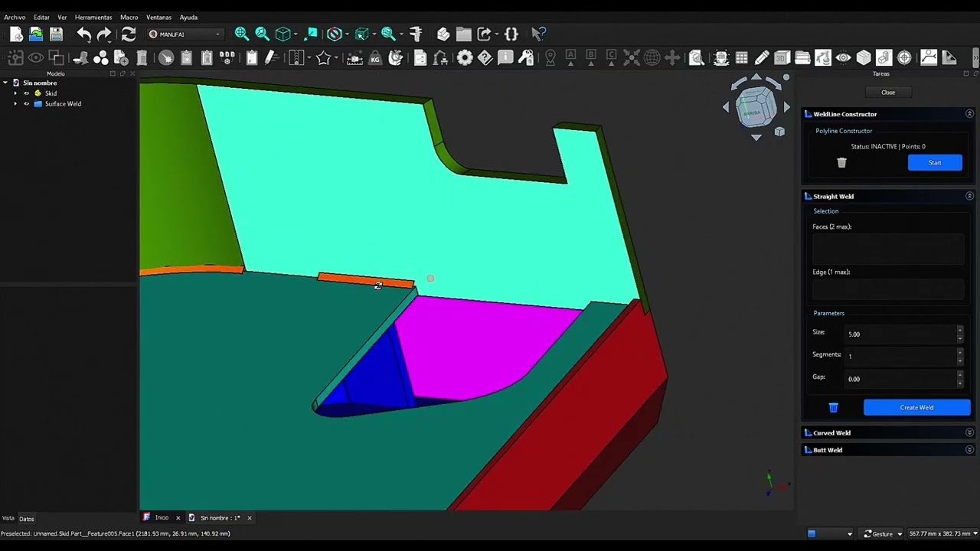
Task: Collapse the Straight Weld panel
Action: point(969,196)
